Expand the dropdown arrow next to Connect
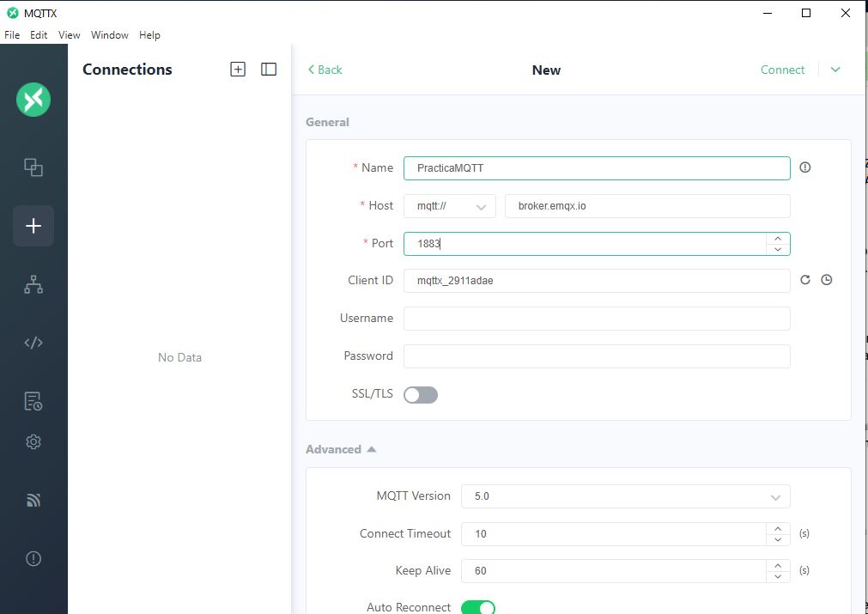The width and height of the screenshot is (868, 614). [x=835, y=70]
